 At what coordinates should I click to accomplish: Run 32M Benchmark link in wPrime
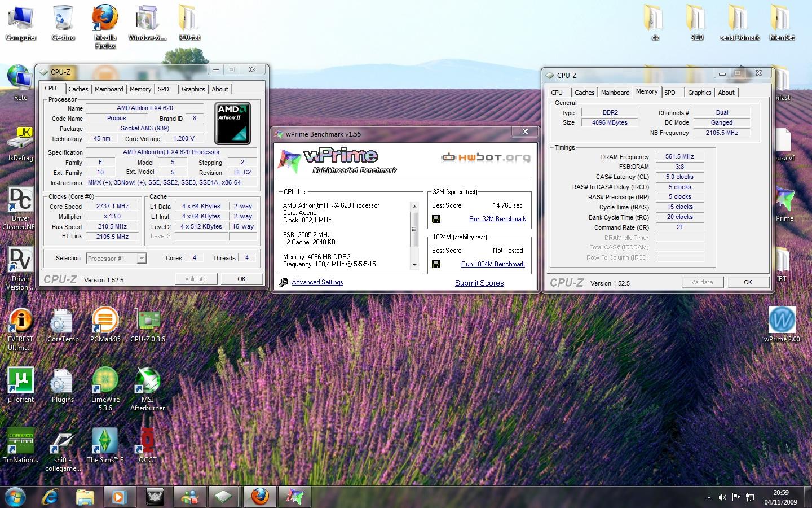click(x=497, y=219)
